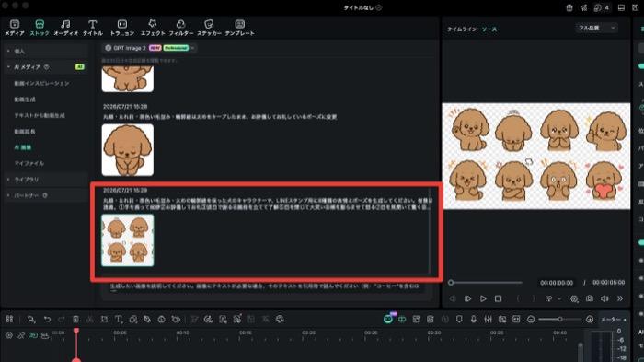The height and width of the screenshot is (362, 644).
Task: Select 動画延長 in sidebar
Action: pyautogui.click(x=25, y=131)
